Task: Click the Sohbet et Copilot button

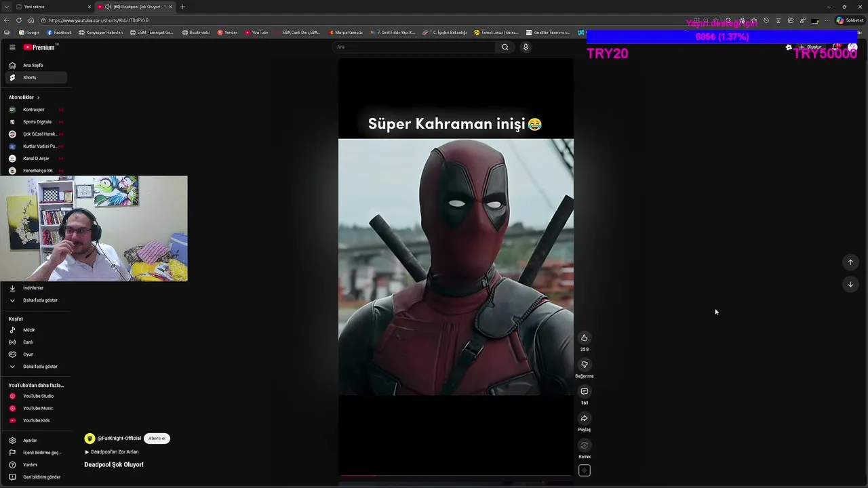Action: (x=850, y=20)
